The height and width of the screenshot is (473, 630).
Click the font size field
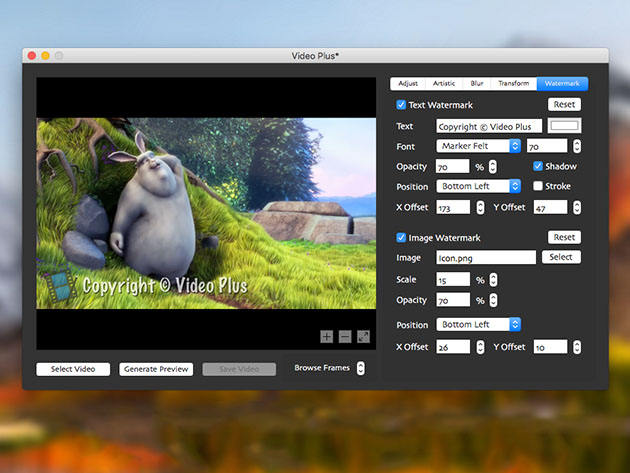point(547,146)
